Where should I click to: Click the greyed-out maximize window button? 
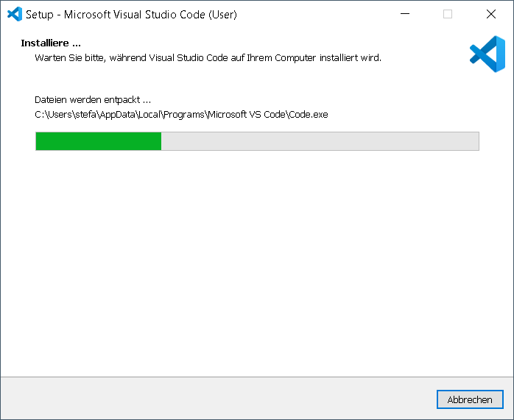447,14
